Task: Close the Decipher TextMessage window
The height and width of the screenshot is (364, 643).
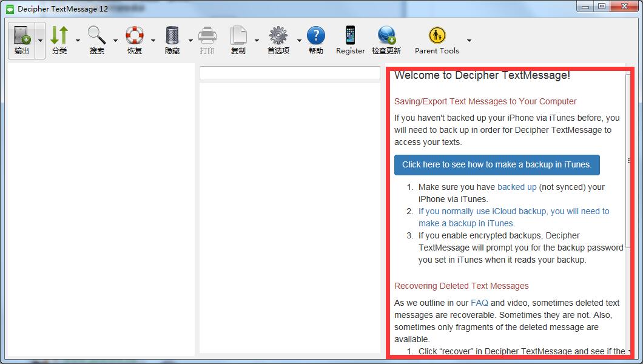Action: point(625,7)
